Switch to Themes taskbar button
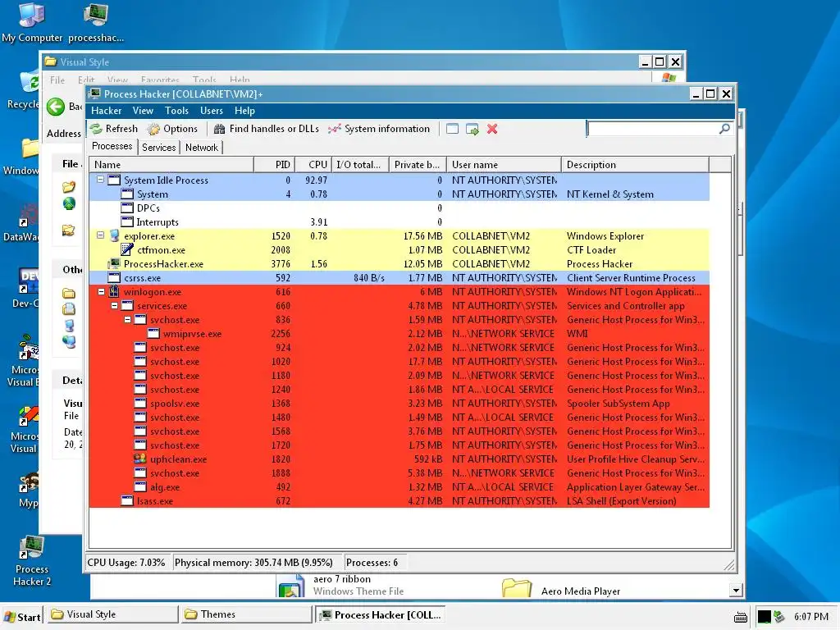Image resolution: width=840 pixels, height=630 pixels. (x=245, y=614)
